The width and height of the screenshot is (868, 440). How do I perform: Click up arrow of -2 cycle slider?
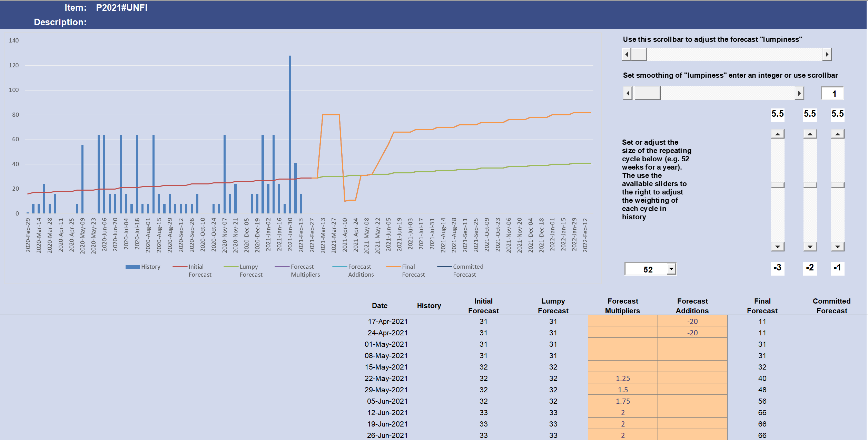(810, 134)
